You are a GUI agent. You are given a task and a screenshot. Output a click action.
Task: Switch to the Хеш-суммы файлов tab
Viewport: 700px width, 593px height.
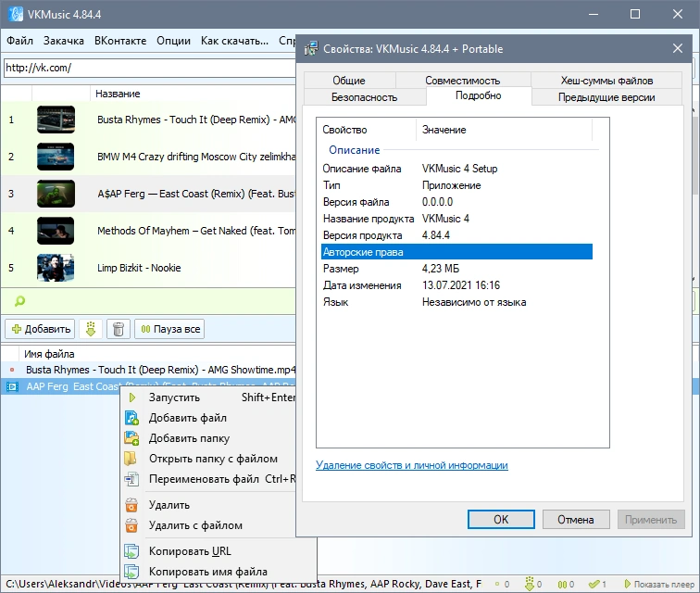pos(606,81)
